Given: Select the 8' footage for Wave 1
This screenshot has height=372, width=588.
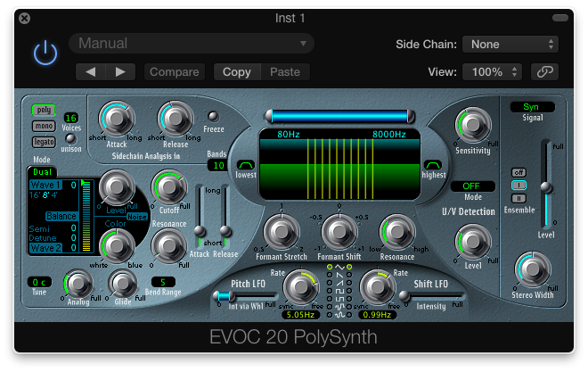Looking at the screenshot, I should tap(45, 195).
